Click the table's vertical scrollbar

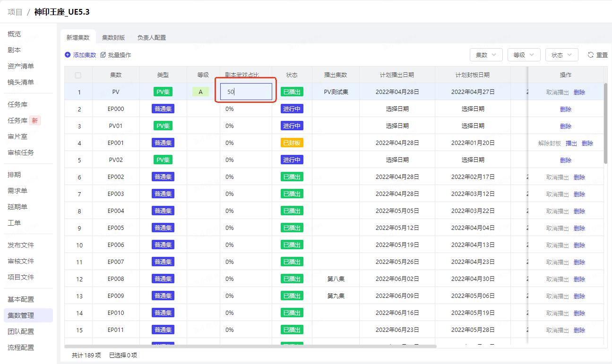[x=606, y=124]
